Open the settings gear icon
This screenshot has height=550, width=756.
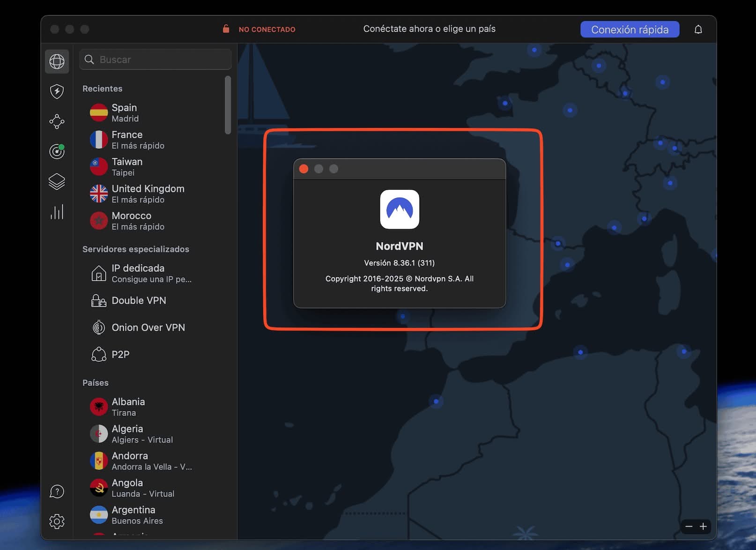click(x=57, y=521)
